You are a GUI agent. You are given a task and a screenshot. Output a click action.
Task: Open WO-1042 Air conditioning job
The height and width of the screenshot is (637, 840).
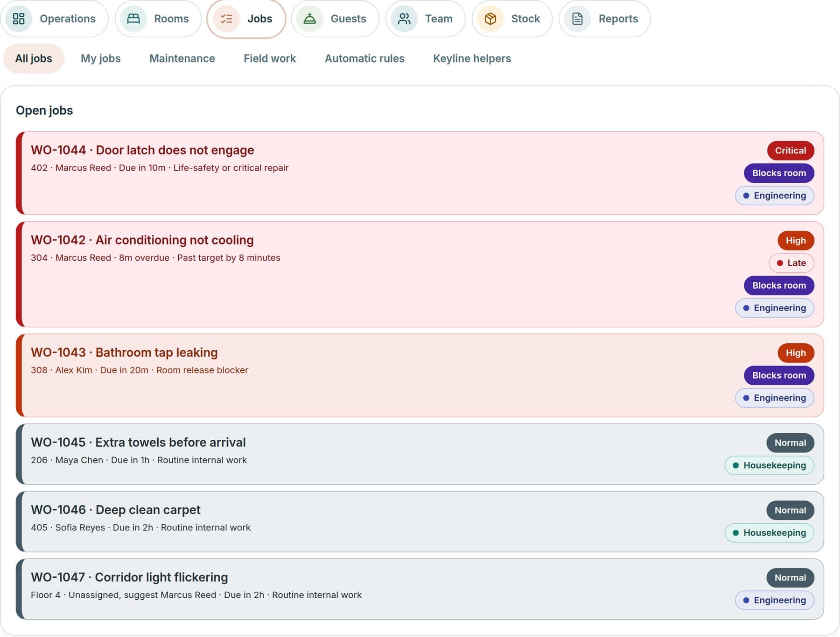tap(420, 274)
